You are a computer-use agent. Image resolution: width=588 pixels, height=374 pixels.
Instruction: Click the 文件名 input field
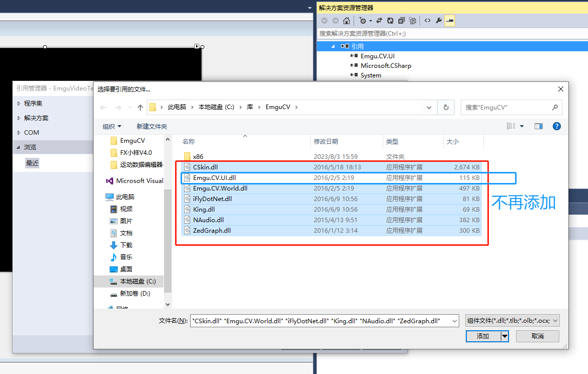coord(324,321)
